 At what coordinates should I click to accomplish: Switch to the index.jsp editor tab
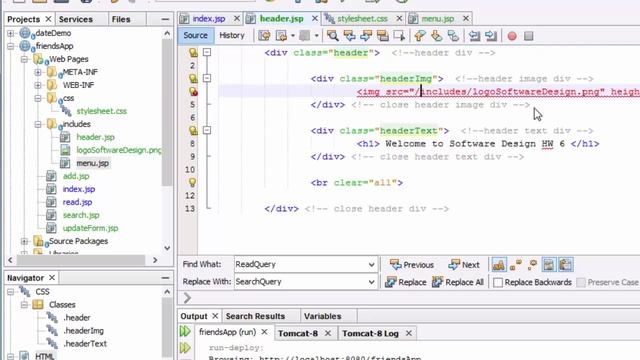pyautogui.click(x=209, y=19)
